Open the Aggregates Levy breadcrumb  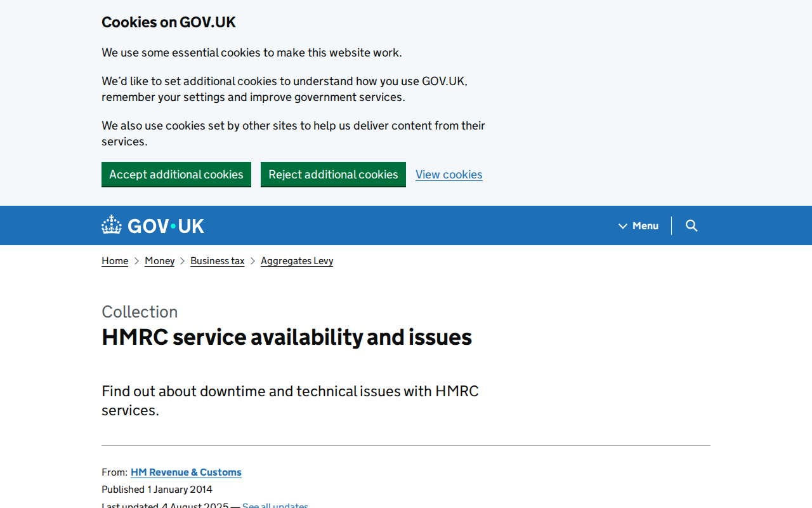coord(297,260)
